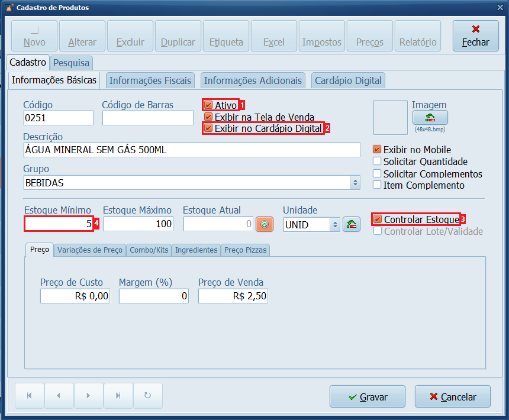
Task: Open the Grupo dropdown showing BEBIDAS
Action: pos(355,183)
